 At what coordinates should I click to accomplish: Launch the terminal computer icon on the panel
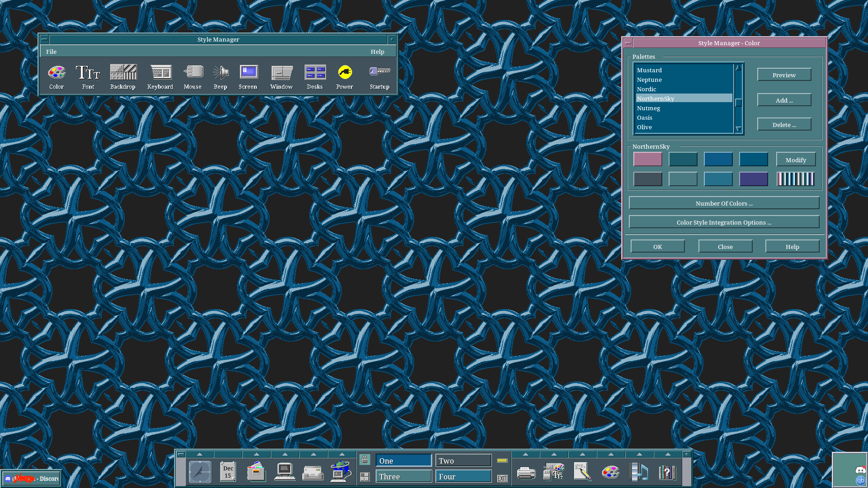285,472
